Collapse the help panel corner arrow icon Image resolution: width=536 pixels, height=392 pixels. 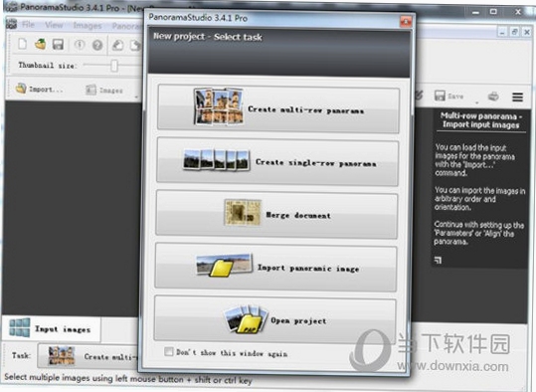438,261
